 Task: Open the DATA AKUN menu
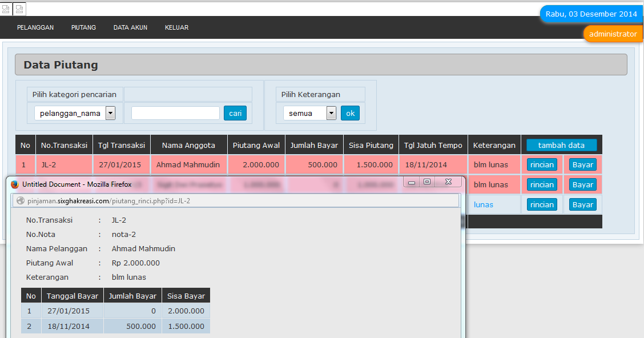point(130,27)
